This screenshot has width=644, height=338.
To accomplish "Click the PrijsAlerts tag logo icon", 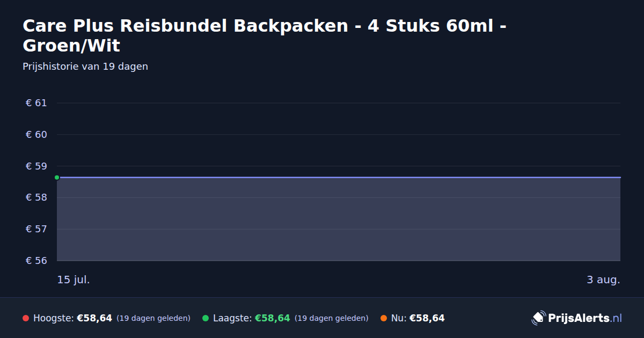I will pos(538,318).
